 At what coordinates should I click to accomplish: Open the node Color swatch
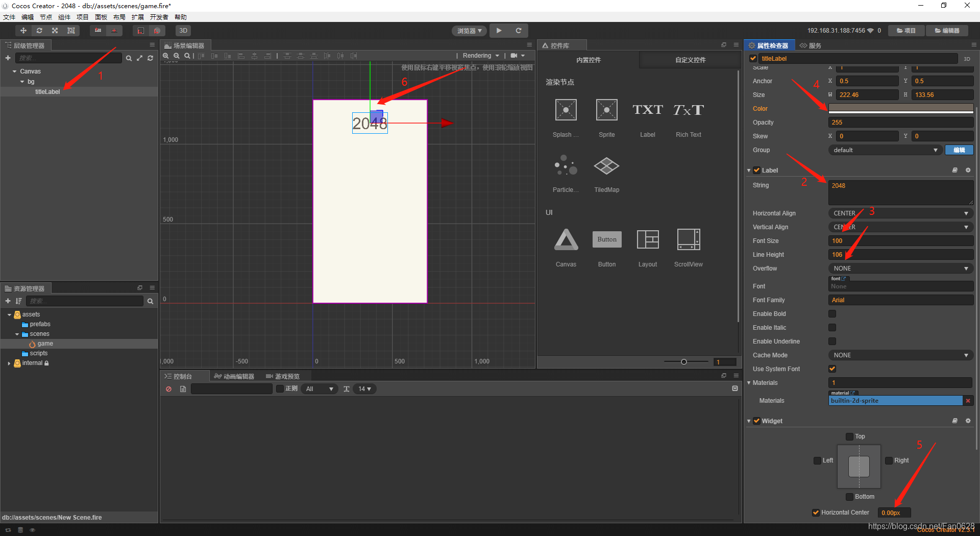pyautogui.click(x=901, y=108)
